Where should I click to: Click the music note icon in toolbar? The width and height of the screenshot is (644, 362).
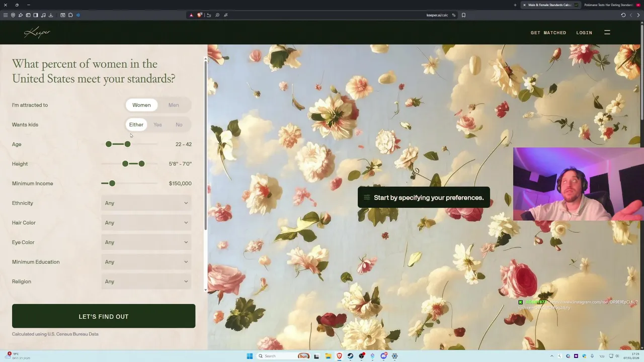pyautogui.click(x=43, y=15)
